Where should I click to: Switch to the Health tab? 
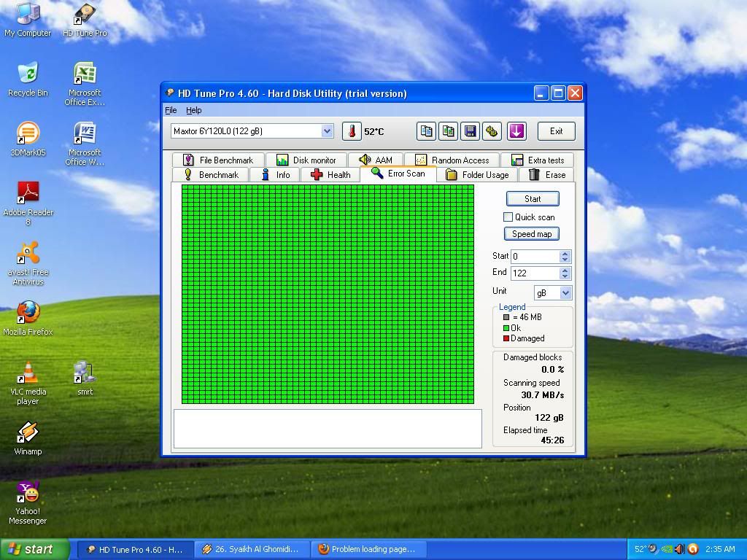point(330,175)
